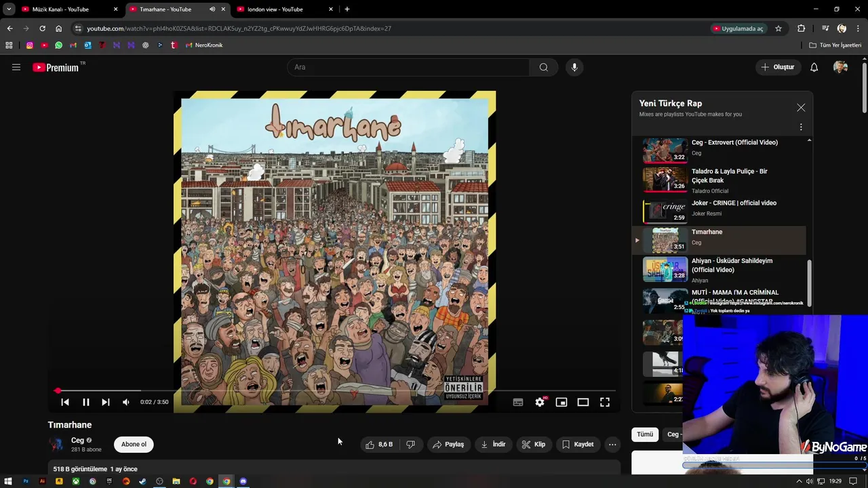The width and height of the screenshot is (868, 488).
Task: Click the YouTube Premium logo
Action: click(56, 67)
